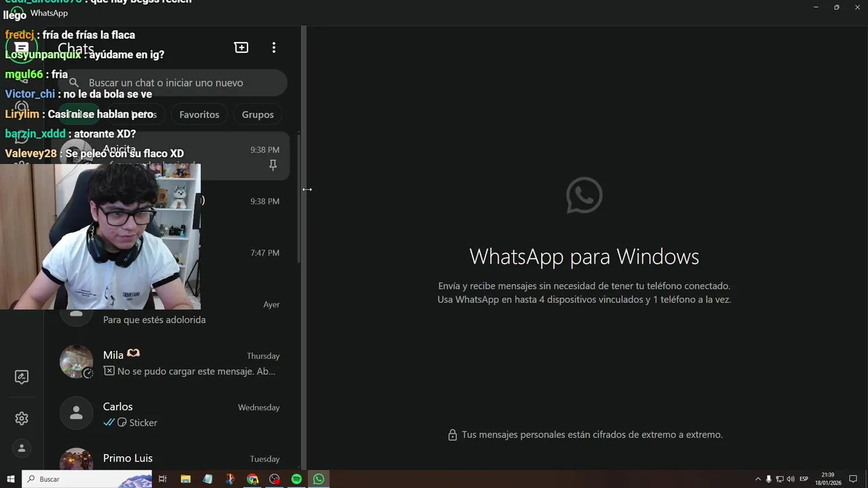Open Task View on the taskbar
Image resolution: width=868 pixels, height=488 pixels.
point(163,479)
